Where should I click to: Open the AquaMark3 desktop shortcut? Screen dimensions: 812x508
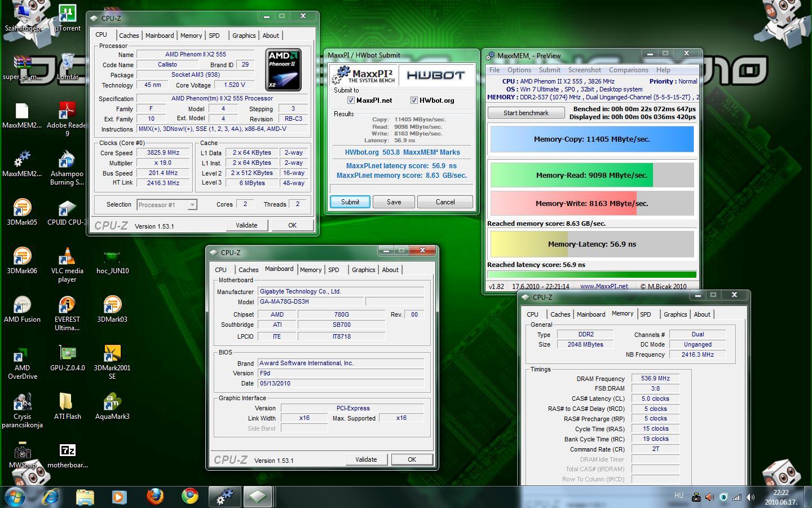coord(112,406)
